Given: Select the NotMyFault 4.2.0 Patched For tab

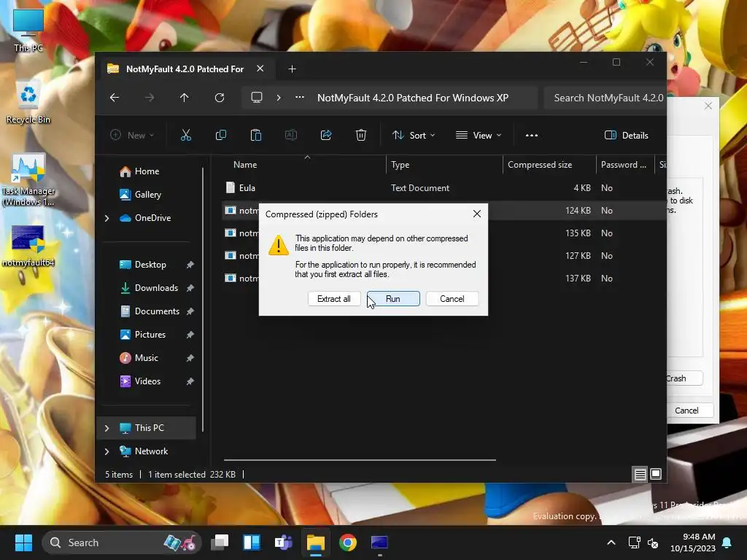Looking at the screenshot, I should click(185, 69).
